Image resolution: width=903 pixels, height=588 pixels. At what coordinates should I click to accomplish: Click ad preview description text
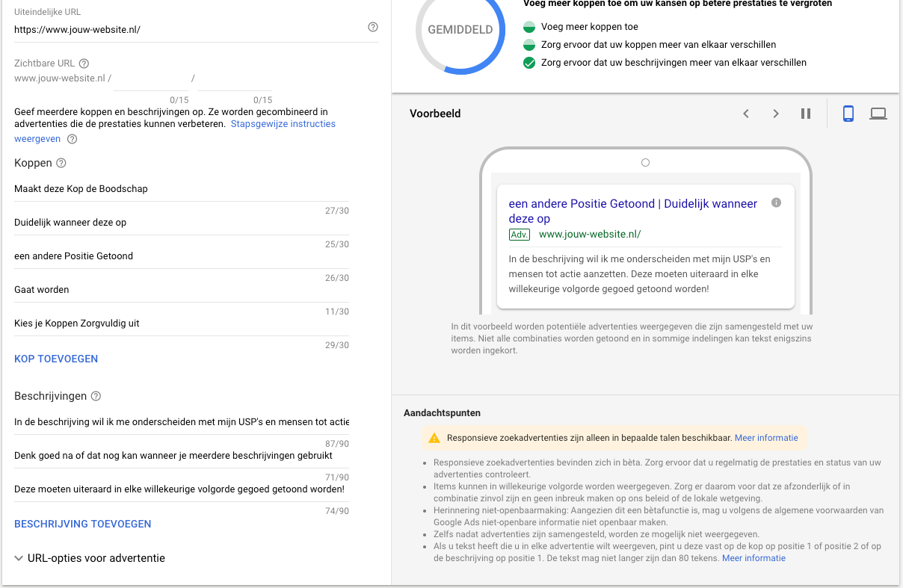click(x=639, y=274)
